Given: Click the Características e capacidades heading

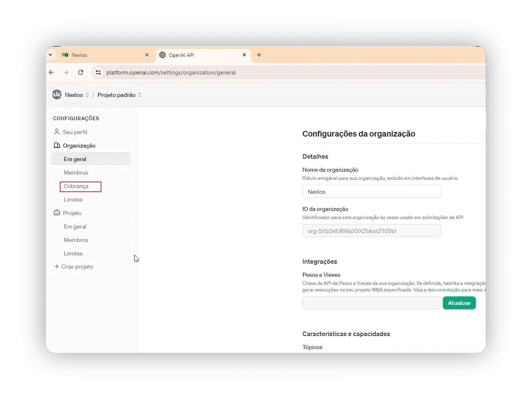Looking at the screenshot, I should click(346, 334).
